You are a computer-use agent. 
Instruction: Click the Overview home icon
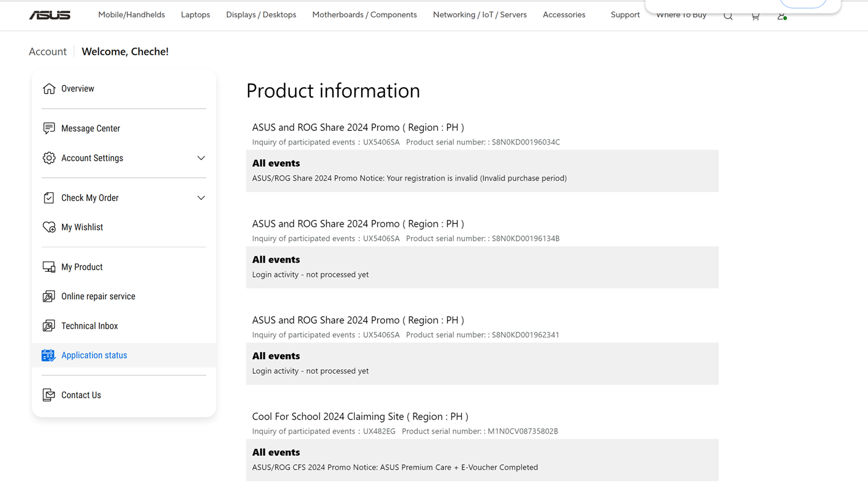pyautogui.click(x=49, y=88)
